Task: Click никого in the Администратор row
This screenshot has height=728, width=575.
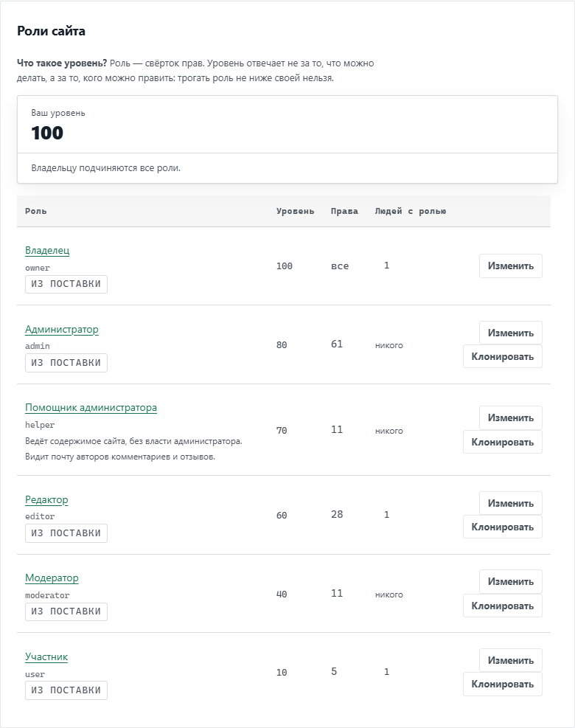Action: (389, 345)
